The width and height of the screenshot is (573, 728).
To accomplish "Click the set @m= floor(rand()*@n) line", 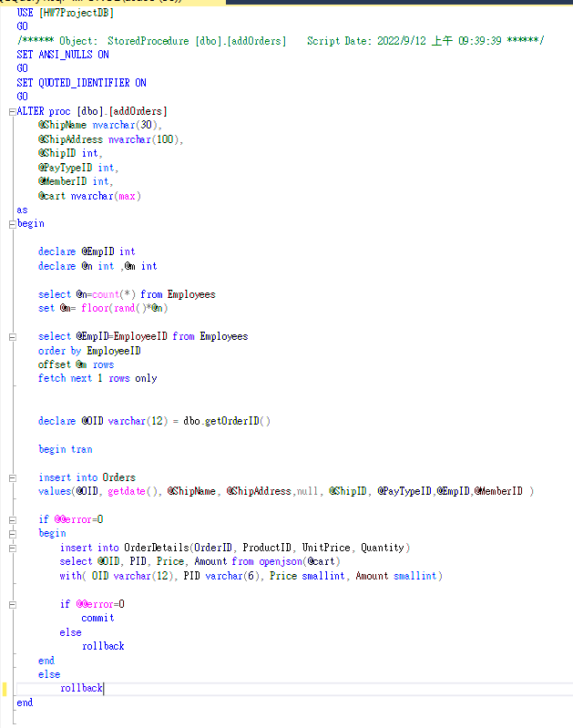I will point(103,308).
